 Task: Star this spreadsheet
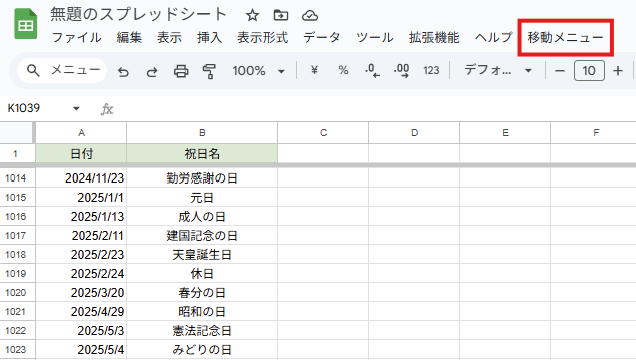(252, 15)
